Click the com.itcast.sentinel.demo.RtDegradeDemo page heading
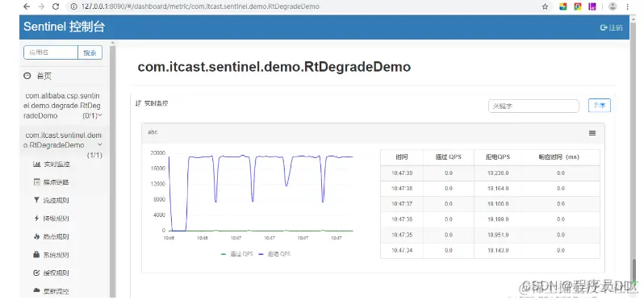 point(274,67)
